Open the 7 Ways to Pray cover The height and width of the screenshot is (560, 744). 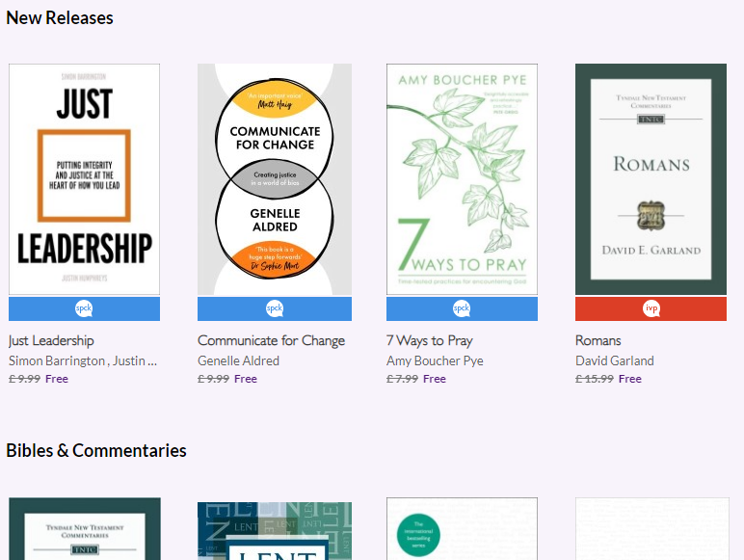pos(462,179)
